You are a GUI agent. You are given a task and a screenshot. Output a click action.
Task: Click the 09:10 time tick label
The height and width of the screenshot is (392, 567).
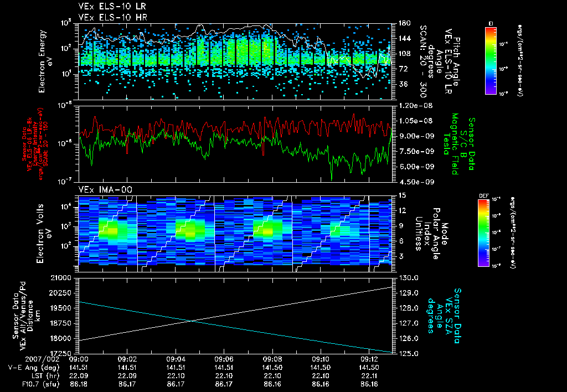[x=321, y=359]
